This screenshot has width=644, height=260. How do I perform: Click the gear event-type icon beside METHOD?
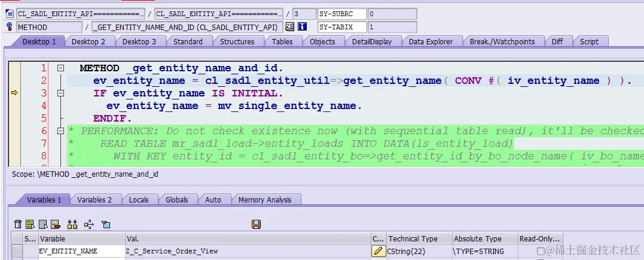point(10,27)
